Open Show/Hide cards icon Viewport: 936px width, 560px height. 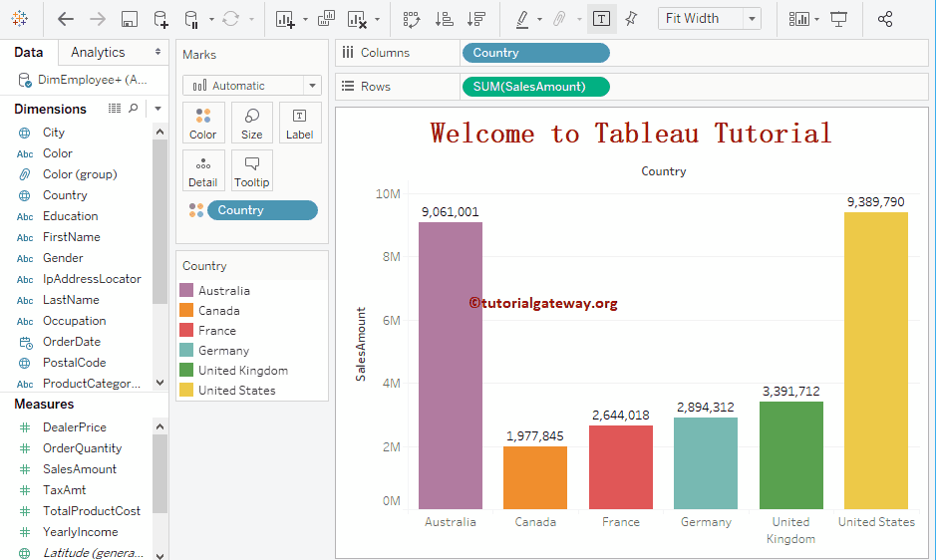[798, 19]
